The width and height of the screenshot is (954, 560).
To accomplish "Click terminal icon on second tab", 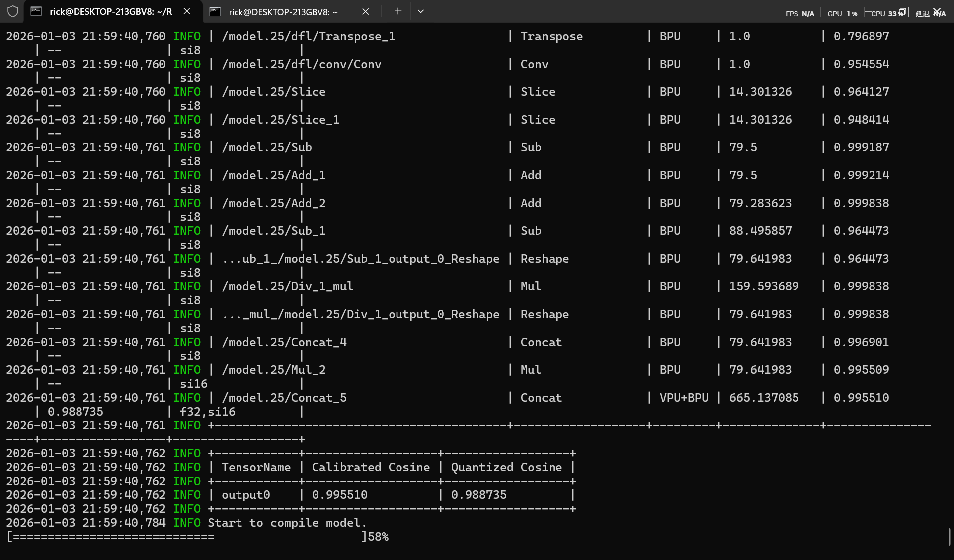I will click(x=215, y=11).
